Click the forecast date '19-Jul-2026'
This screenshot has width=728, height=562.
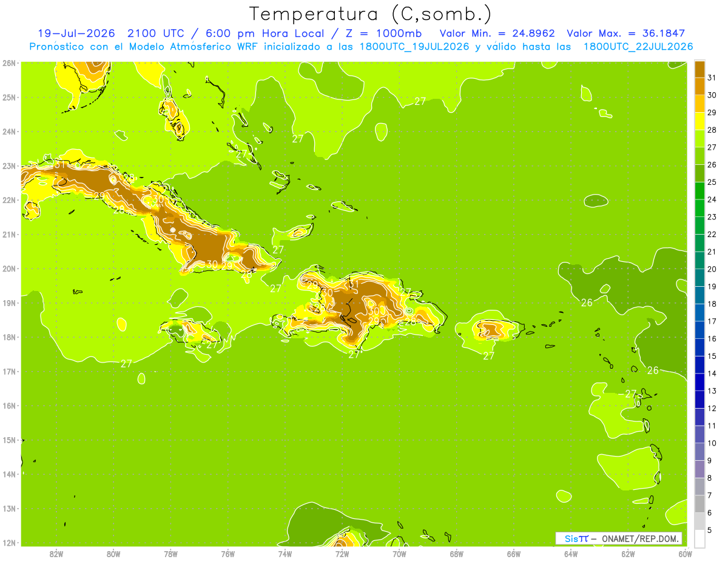click(x=76, y=33)
